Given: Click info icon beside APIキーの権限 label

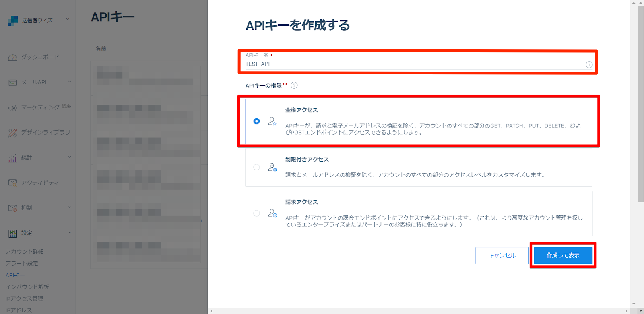Looking at the screenshot, I should click(294, 85).
